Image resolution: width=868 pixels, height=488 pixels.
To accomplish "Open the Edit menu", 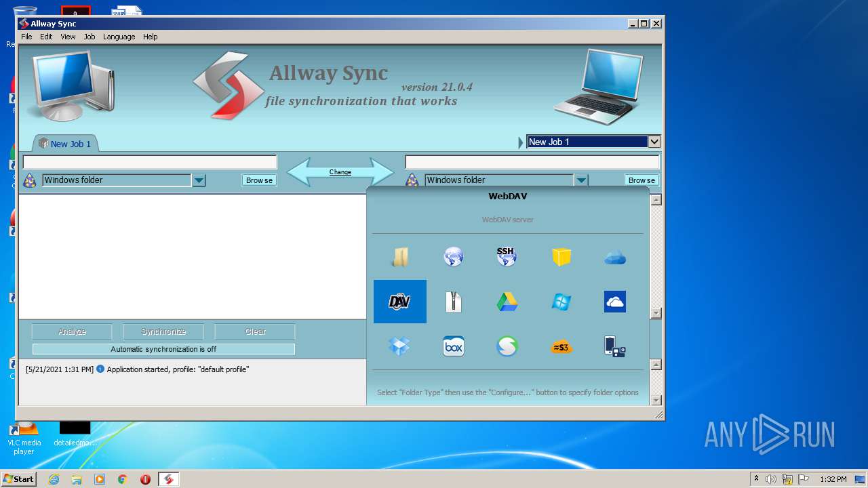I will [x=46, y=37].
